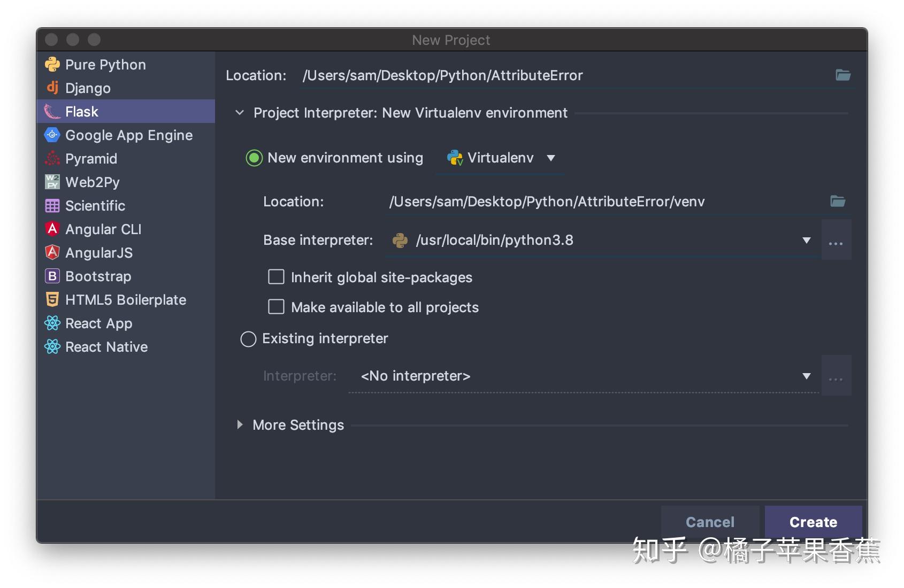
Task: Click the Cancel button
Action: click(x=710, y=522)
